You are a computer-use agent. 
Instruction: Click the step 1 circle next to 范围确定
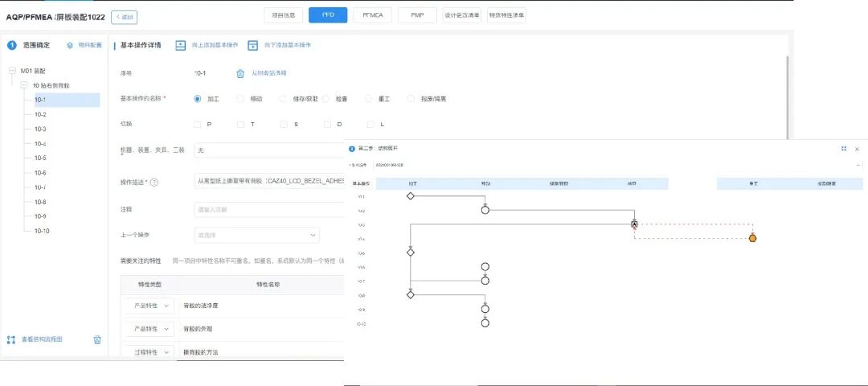click(x=11, y=45)
